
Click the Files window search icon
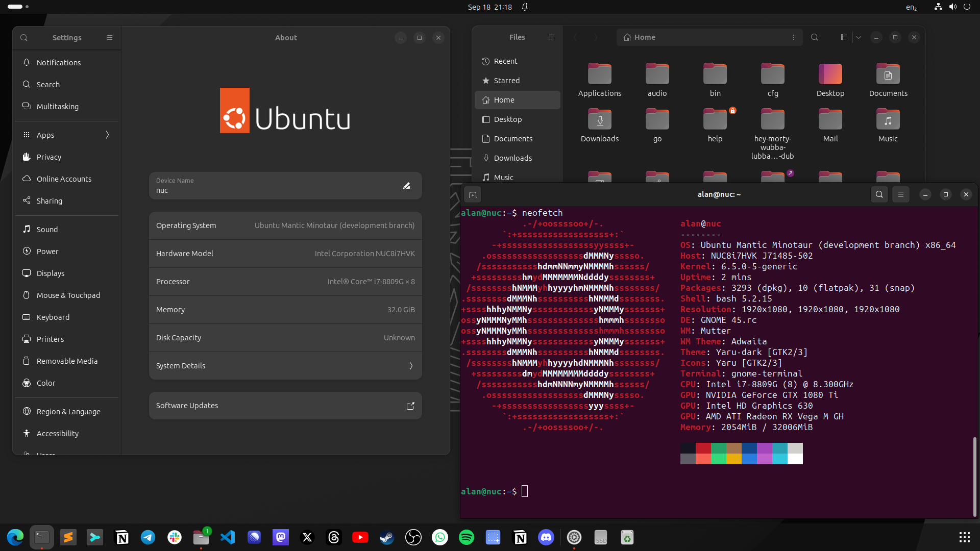coord(815,37)
